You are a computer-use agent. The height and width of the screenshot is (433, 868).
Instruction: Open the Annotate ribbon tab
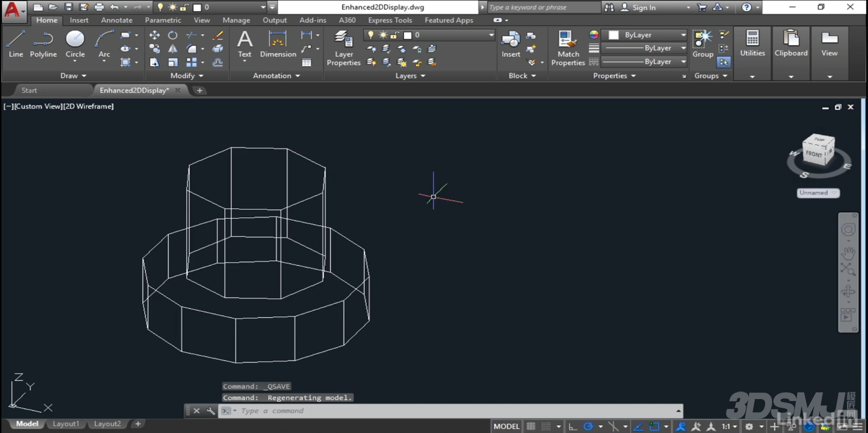117,20
